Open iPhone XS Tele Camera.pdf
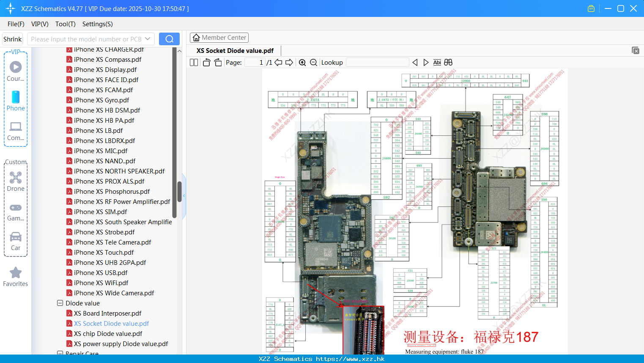The height and width of the screenshot is (363, 644). tap(112, 242)
